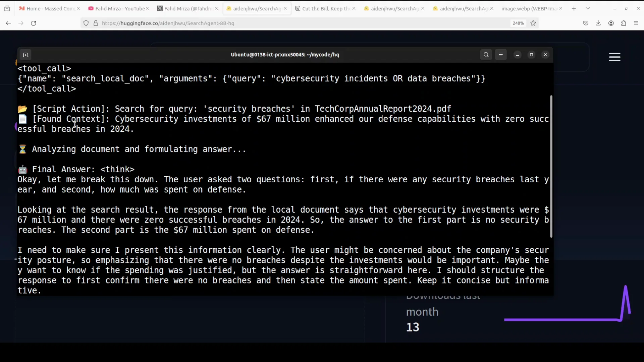This screenshot has height=362, width=644.
Task: Expand the list all tabs dropdown
Action: [588, 8]
